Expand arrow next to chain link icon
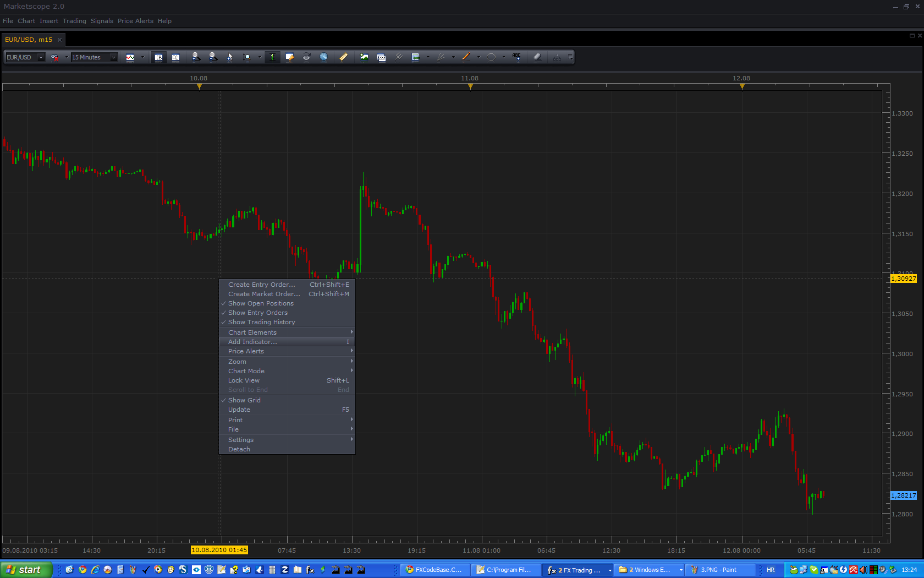 67,57
